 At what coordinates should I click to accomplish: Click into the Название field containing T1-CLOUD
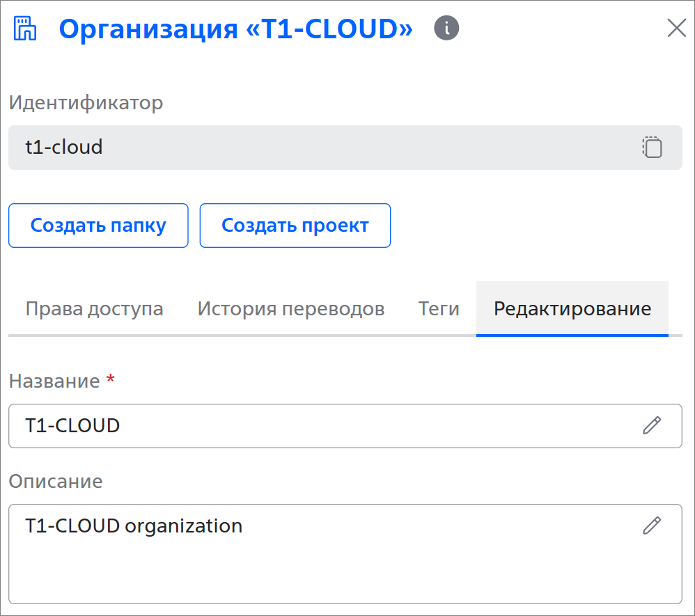click(x=345, y=426)
